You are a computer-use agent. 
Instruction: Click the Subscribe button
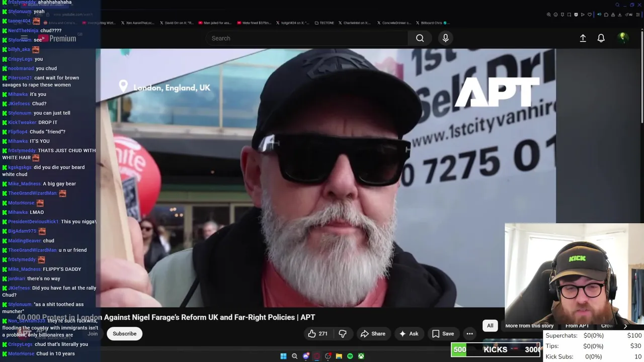(124, 334)
